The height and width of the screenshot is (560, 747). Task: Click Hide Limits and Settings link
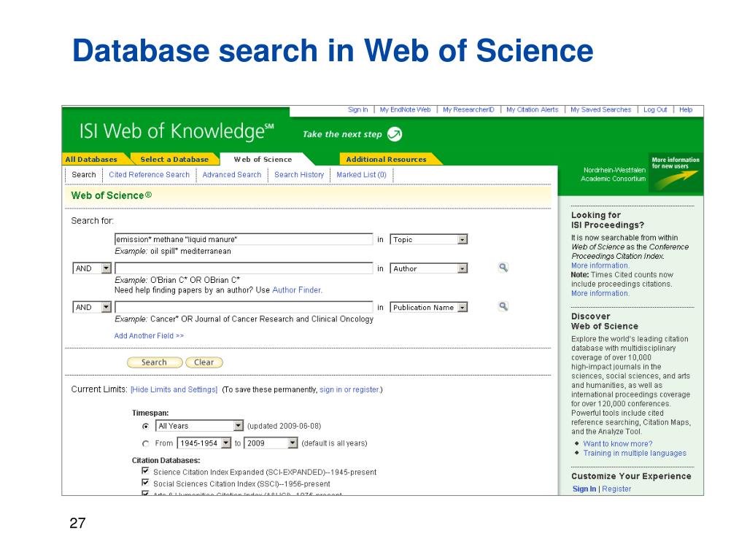[x=174, y=389]
